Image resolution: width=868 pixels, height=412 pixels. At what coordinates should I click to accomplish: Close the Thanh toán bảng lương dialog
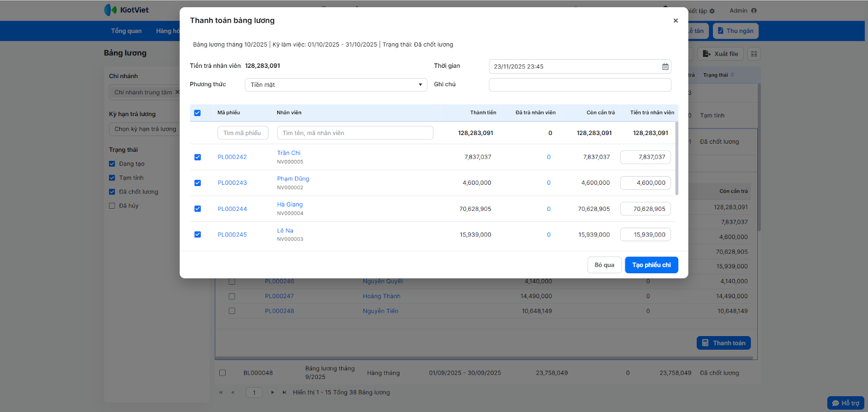point(675,21)
